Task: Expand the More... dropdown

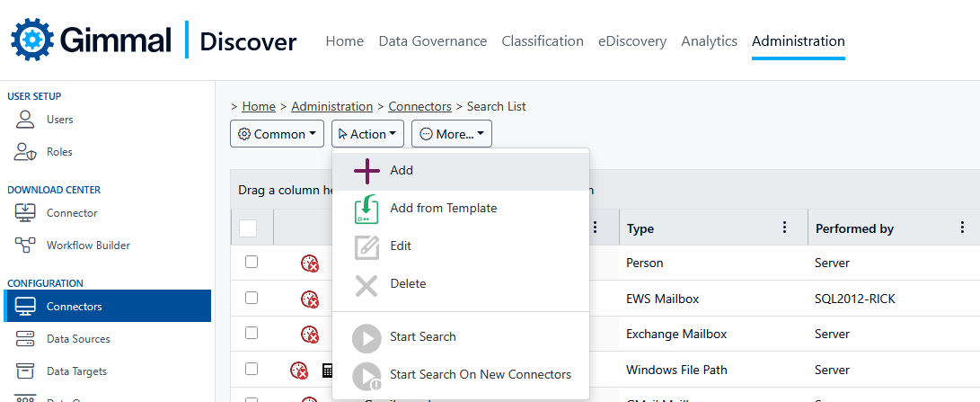Action: 451,134
